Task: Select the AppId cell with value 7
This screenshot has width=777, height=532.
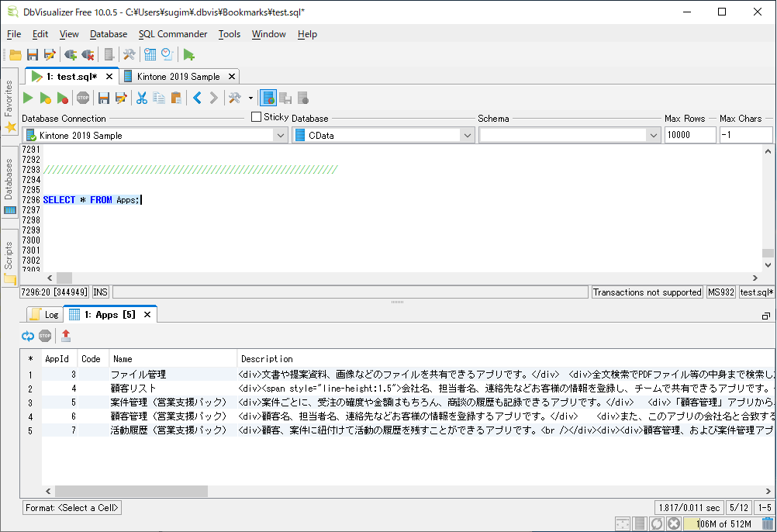Action: point(60,430)
